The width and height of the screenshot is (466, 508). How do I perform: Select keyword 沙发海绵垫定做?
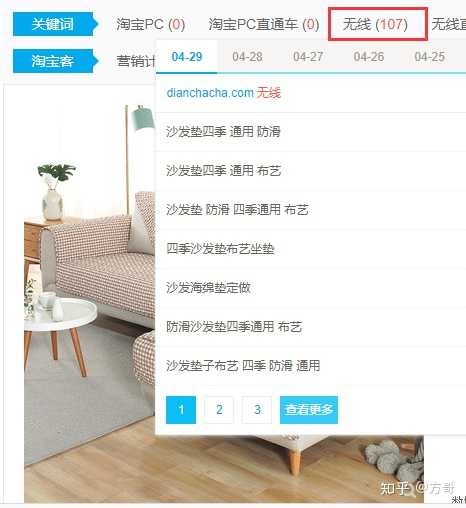click(x=208, y=288)
